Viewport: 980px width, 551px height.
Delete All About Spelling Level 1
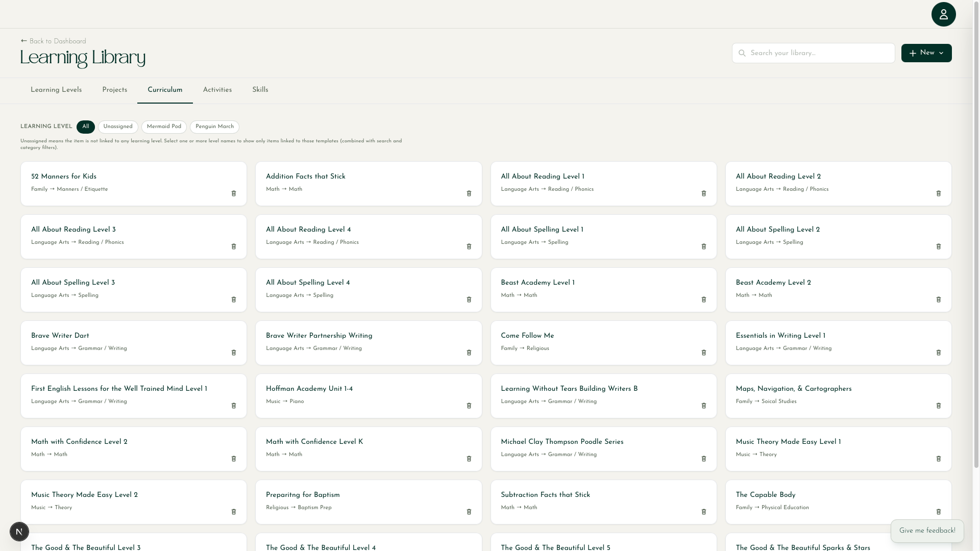(704, 246)
